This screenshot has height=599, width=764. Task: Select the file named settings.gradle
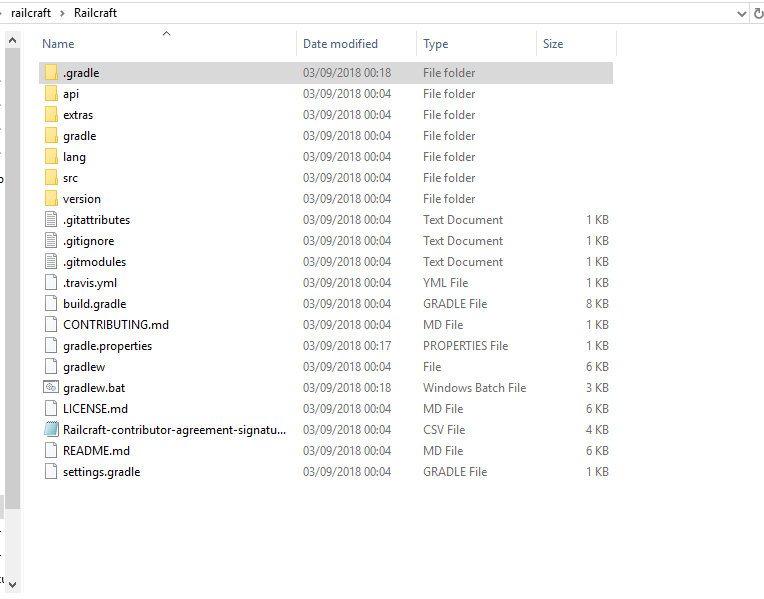point(101,471)
